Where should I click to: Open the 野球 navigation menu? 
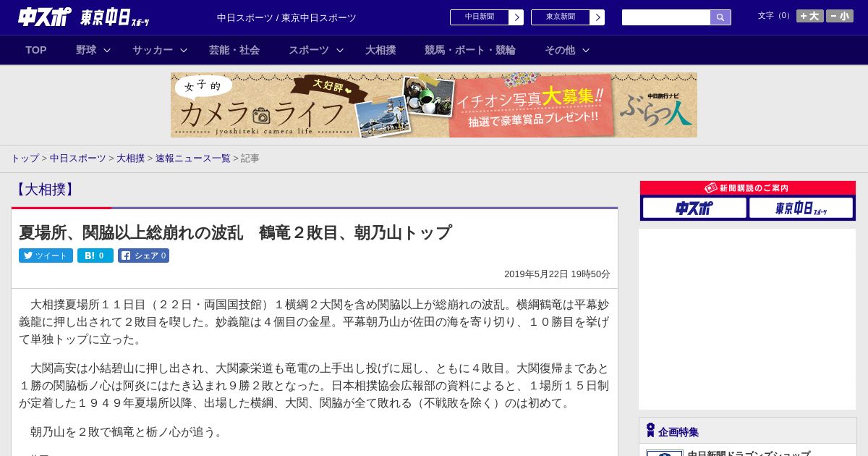tap(86, 50)
